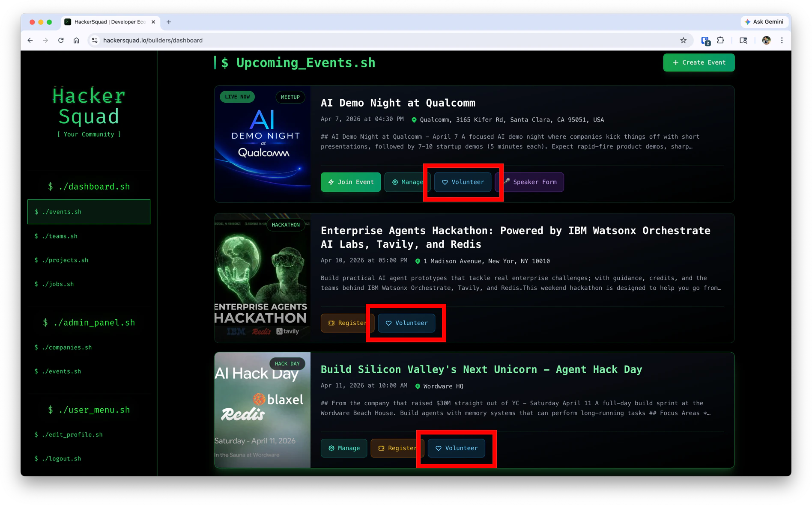Open ./events.sh under admin panel

[x=89, y=371]
